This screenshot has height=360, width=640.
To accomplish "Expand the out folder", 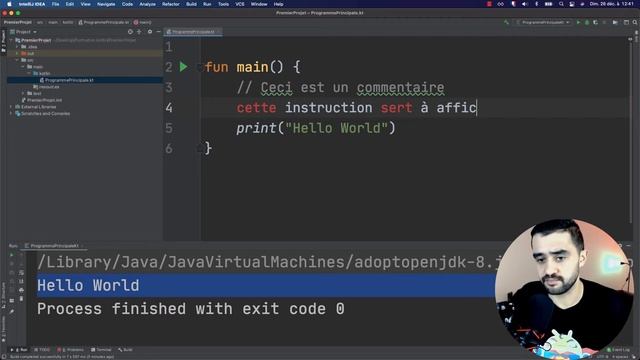I will point(17,53).
